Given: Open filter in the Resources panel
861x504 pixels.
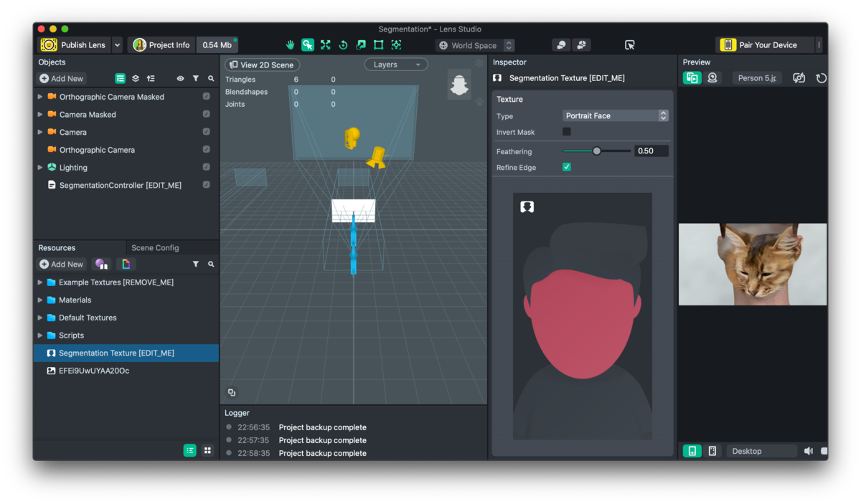Looking at the screenshot, I should pyautogui.click(x=196, y=265).
